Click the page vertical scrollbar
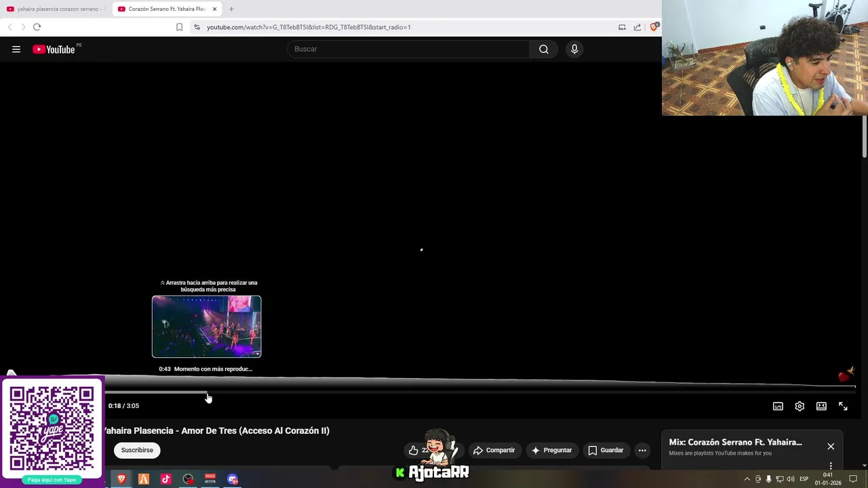This screenshot has width=868, height=488. click(865, 138)
